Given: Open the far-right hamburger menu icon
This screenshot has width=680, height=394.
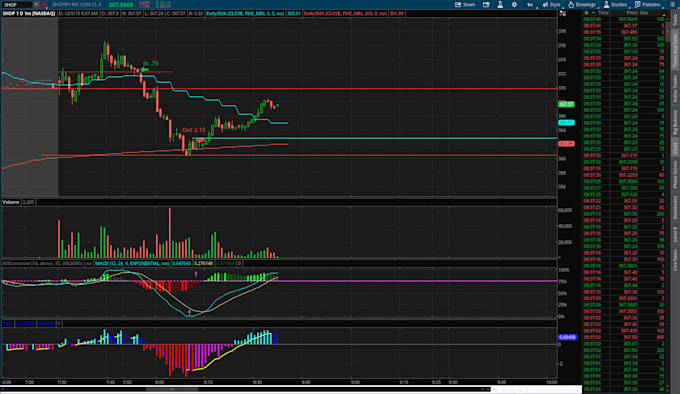Looking at the screenshot, I should tap(672, 4).
